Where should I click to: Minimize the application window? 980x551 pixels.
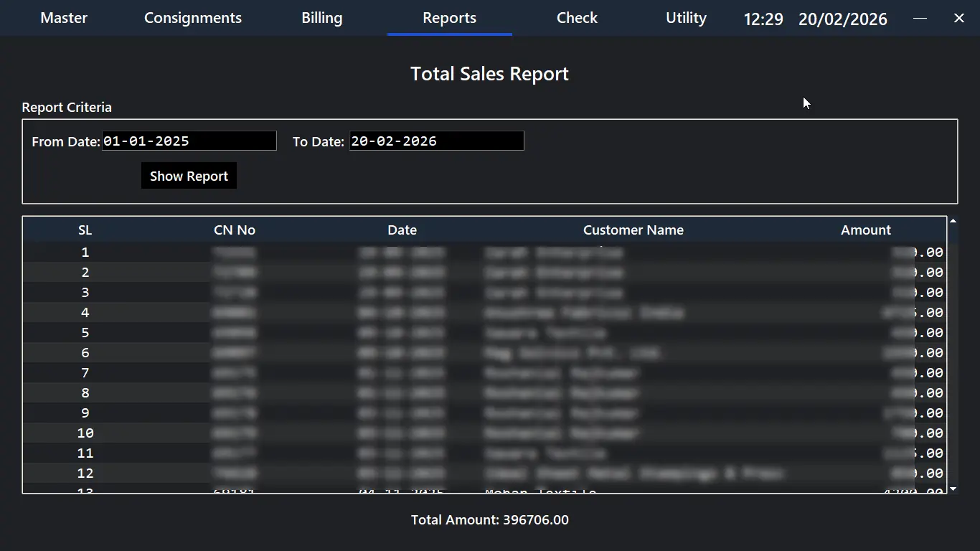click(x=920, y=18)
